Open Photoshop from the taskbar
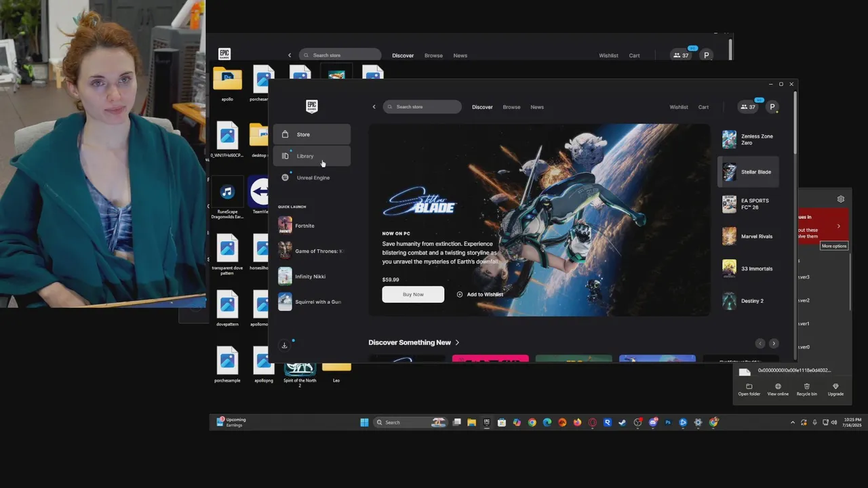This screenshot has height=488, width=868. (x=668, y=422)
